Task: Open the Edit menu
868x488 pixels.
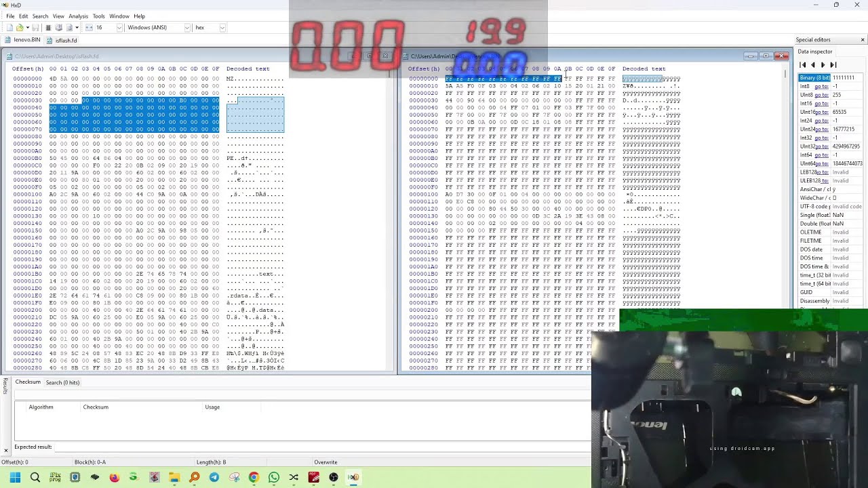Action: pyautogui.click(x=24, y=16)
